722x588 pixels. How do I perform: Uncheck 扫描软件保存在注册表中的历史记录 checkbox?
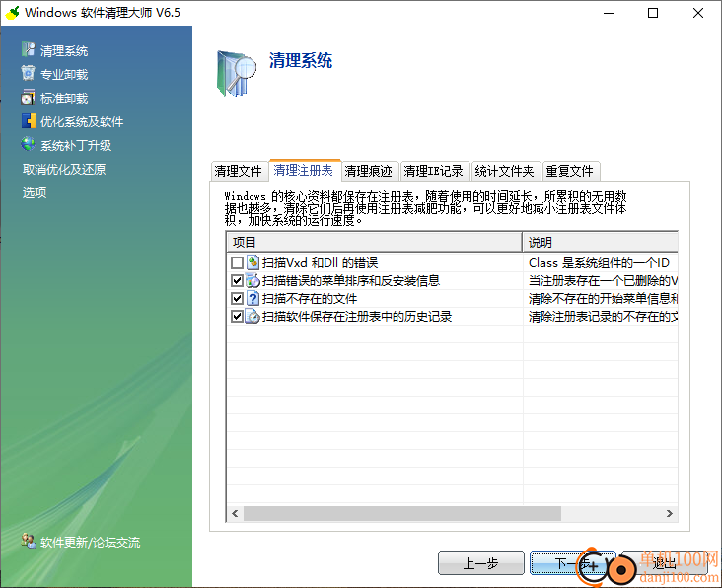(237, 317)
